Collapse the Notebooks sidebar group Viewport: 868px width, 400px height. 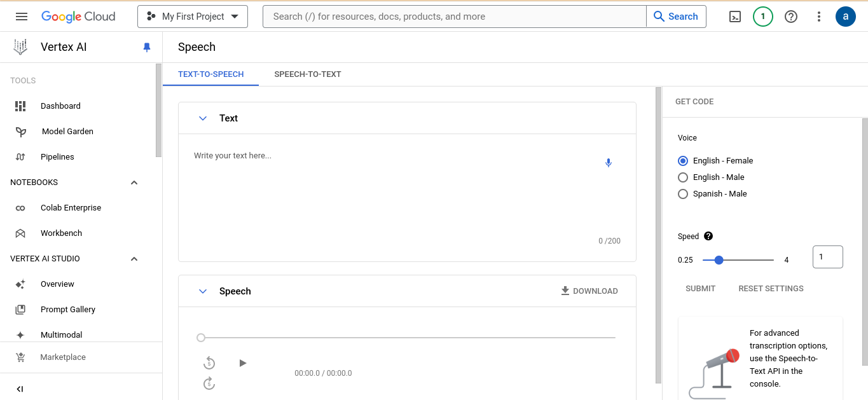[134, 183]
